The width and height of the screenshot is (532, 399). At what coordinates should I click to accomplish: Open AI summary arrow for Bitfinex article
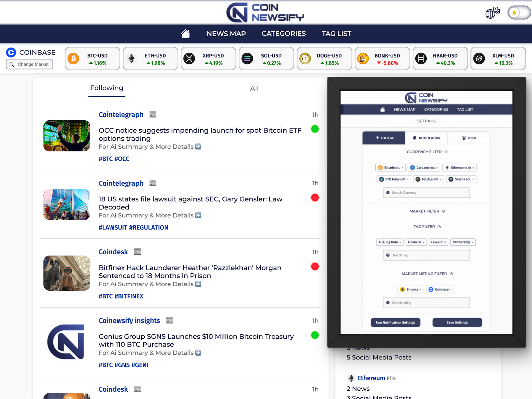coord(198,284)
